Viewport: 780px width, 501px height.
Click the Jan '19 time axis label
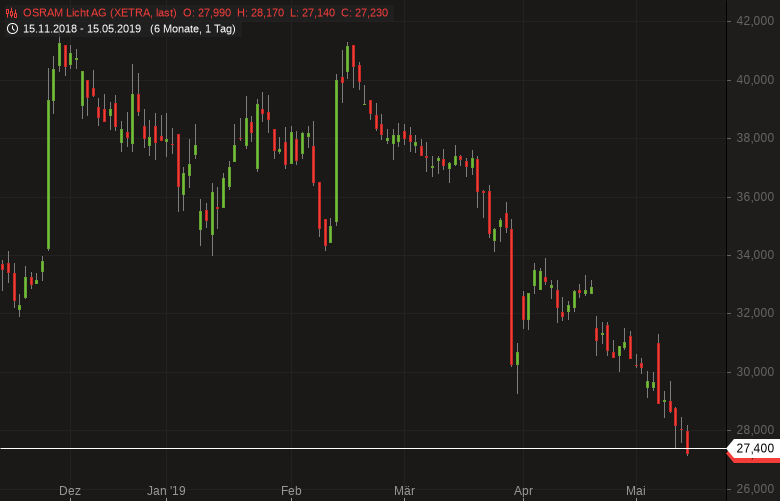166,491
